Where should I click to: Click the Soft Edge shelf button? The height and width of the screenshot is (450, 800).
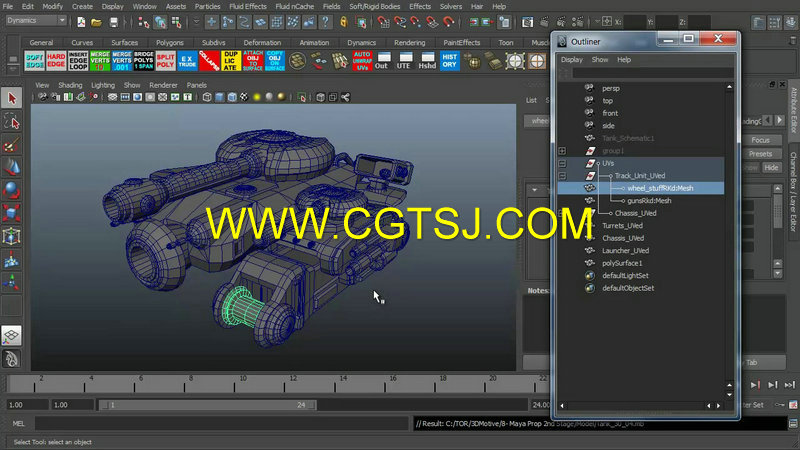click(x=34, y=61)
